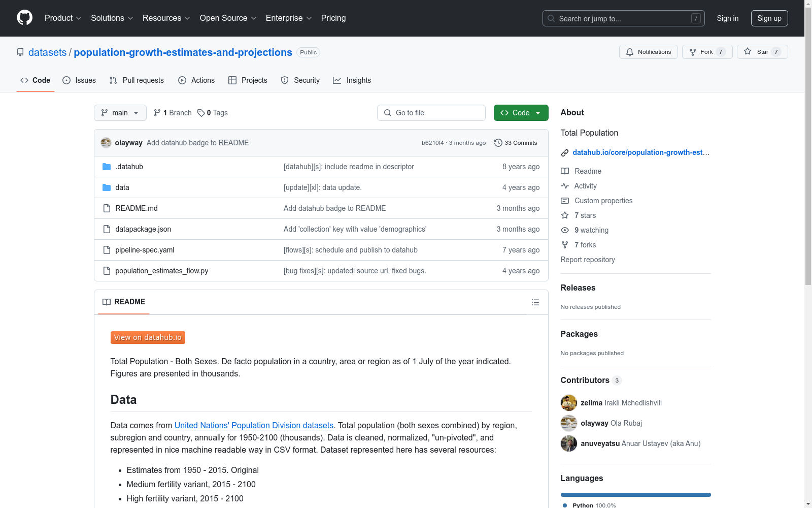Open the Packages heading link

click(x=579, y=334)
